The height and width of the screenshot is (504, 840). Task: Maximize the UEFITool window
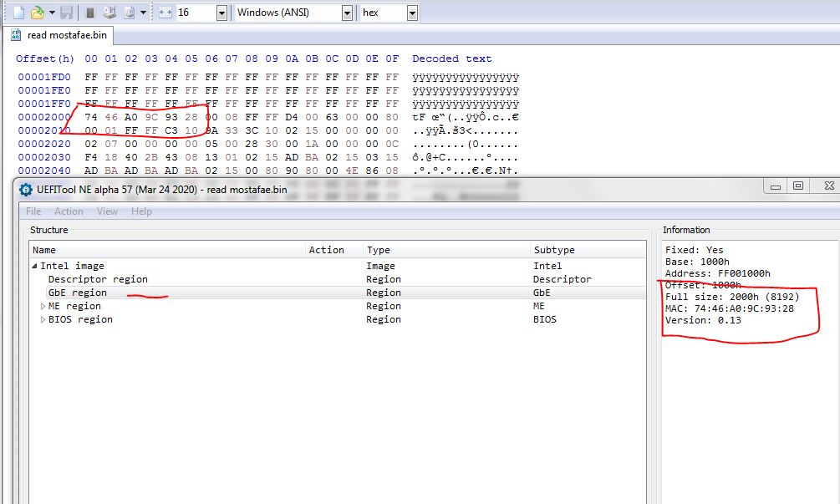click(x=798, y=186)
